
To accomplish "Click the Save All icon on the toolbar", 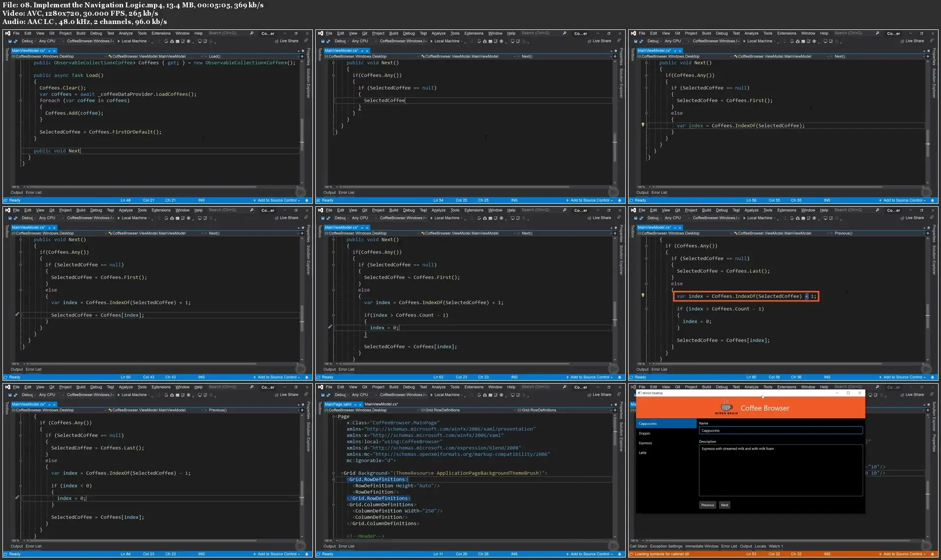I will (x=15, y=41).
